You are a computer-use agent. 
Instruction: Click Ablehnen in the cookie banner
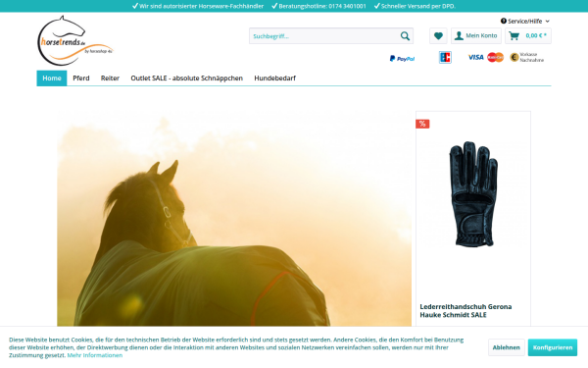click(506, 347)
